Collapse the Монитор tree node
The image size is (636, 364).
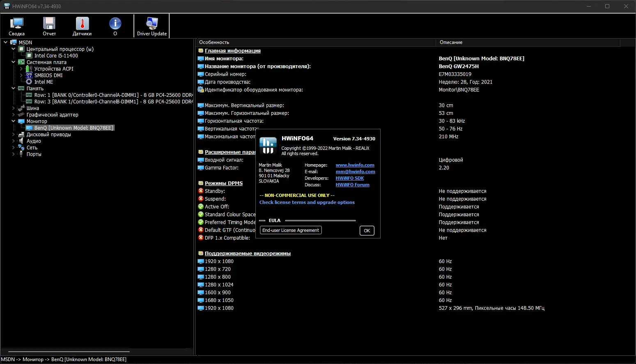pyautogui.click(x=13, y=121)
